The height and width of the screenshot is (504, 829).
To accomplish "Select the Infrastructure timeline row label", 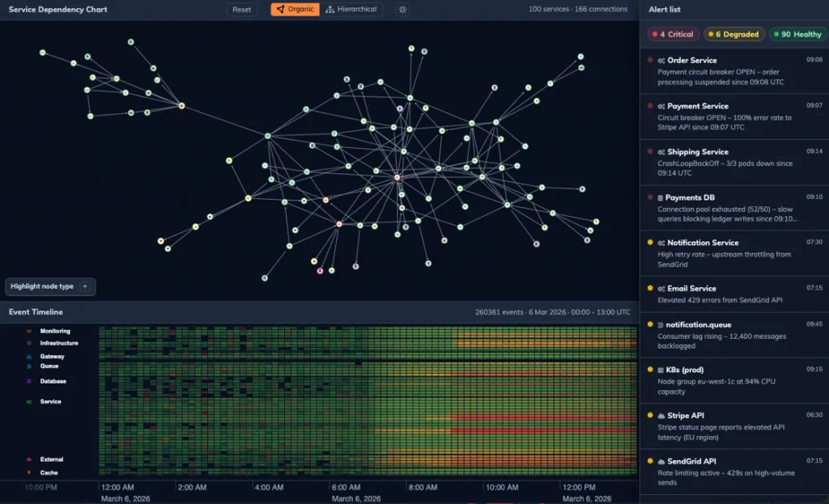I will pyautogui.click(x=59, y=343).
